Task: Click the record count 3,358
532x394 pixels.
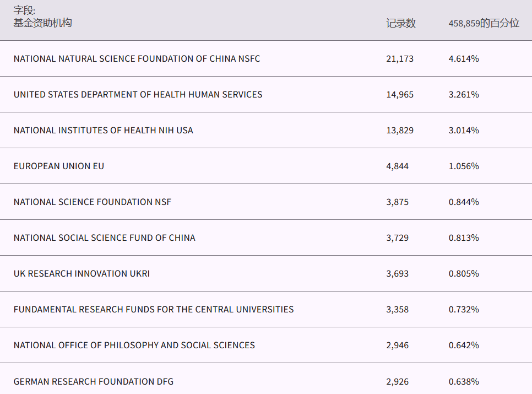Action: click(x=397, y=309)
